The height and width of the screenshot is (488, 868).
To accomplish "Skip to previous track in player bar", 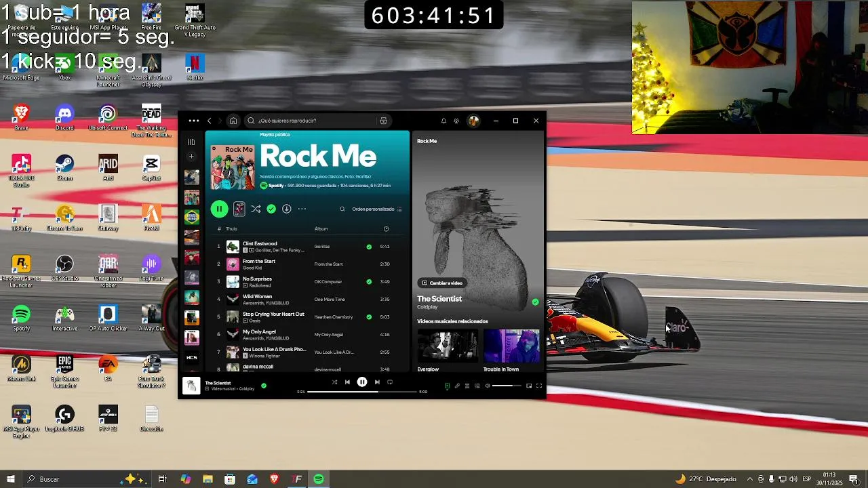I will tap(347, 382).
